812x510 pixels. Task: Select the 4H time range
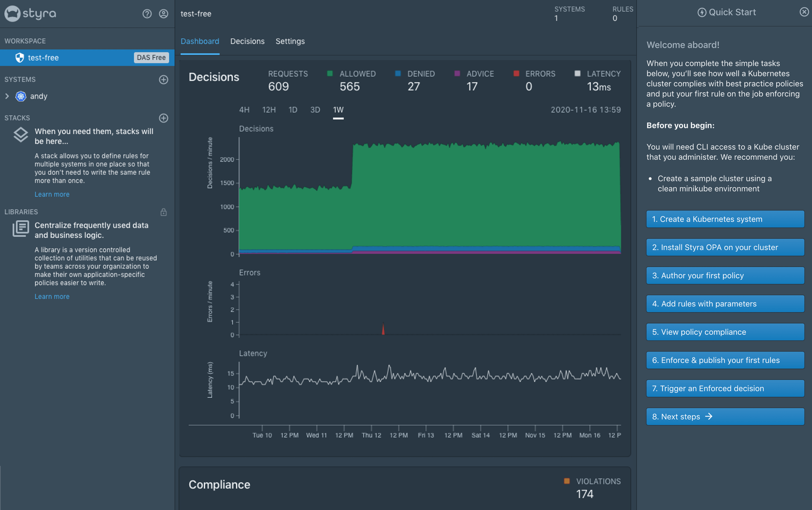[244, 110]
